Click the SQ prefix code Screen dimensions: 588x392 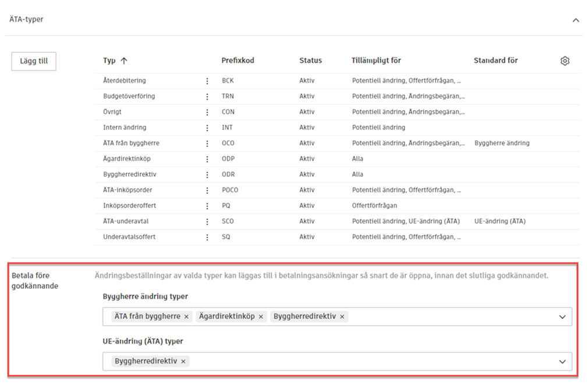(x=226, y=236)
